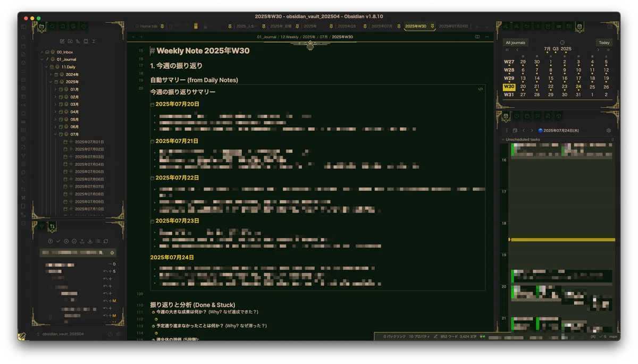The width and height of the screenshot is (638, 364).
Task: Click the git refresh icon
Action: pos(106,241)
